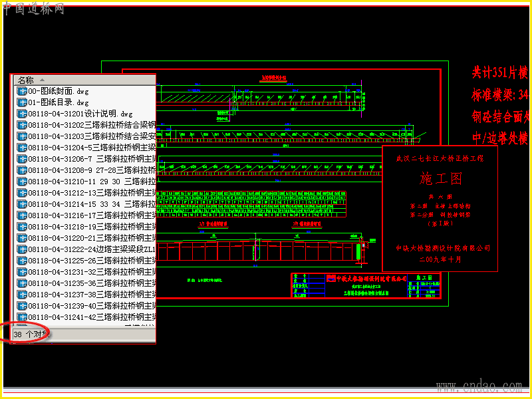532x399 pixels.
Task: Click the DWG icon of 00-图纸封面.dwg
Action: point(22,91)
